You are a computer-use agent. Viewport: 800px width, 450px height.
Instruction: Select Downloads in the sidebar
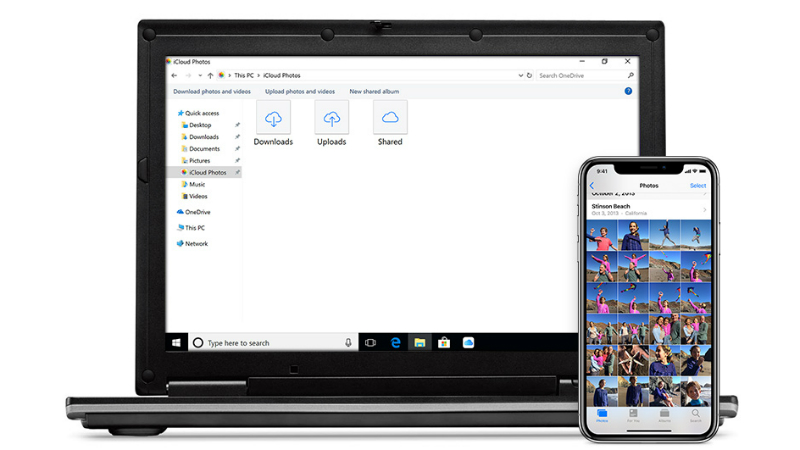point(200,137)
